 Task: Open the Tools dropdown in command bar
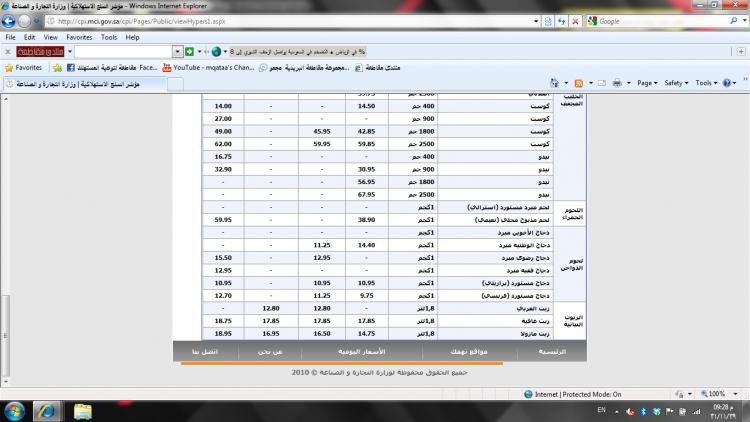point(707,83)
